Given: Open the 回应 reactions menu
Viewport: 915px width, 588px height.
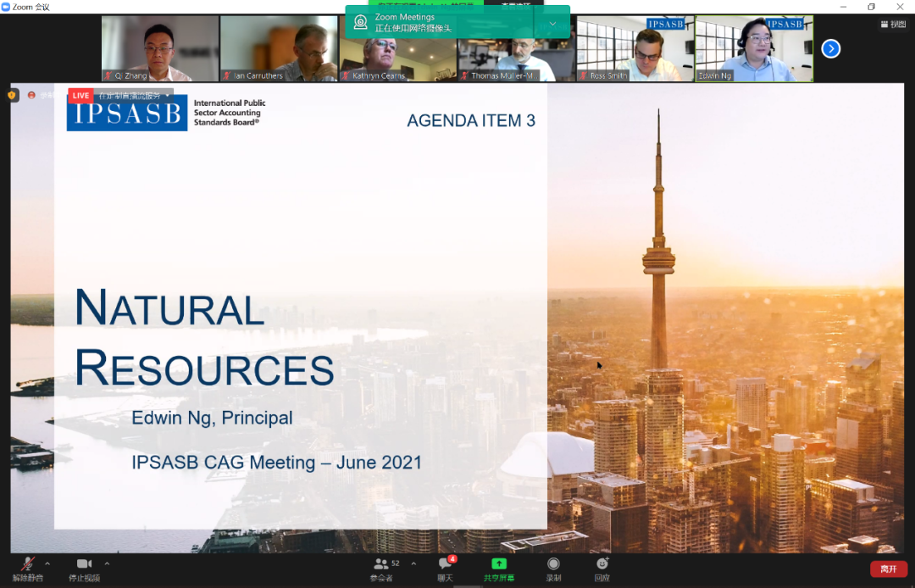Looking at the screenshot, I should coord(602,569).
